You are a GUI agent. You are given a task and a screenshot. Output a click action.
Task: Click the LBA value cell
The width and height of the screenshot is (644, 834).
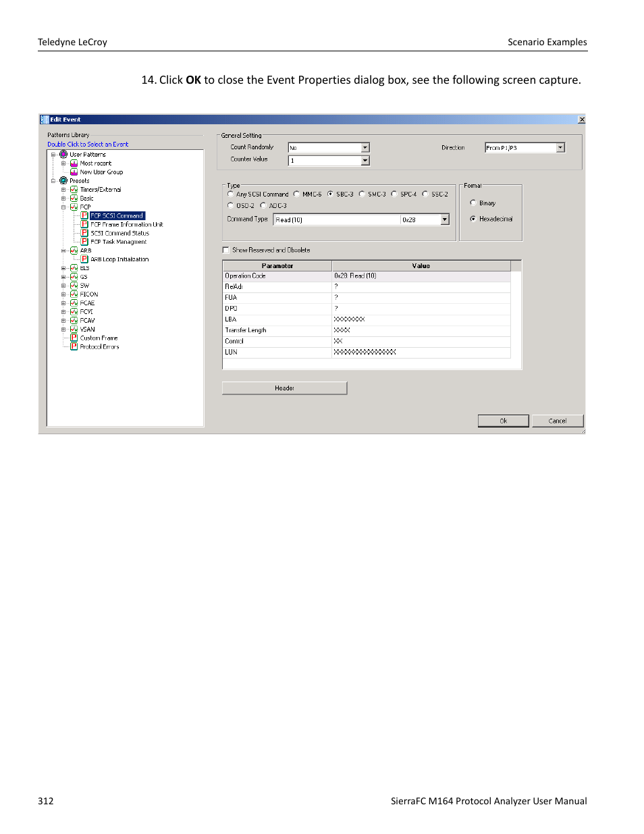click(x=421, y=319)
